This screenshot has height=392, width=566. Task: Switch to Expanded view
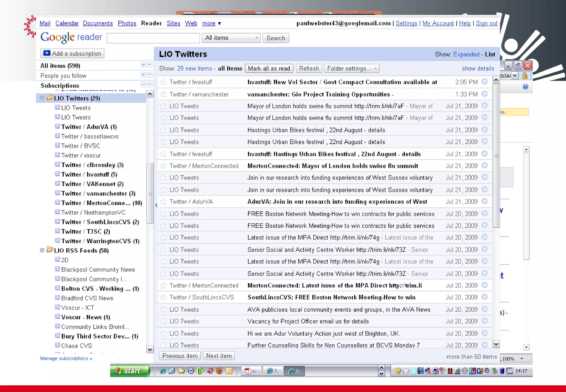point(466,54)
